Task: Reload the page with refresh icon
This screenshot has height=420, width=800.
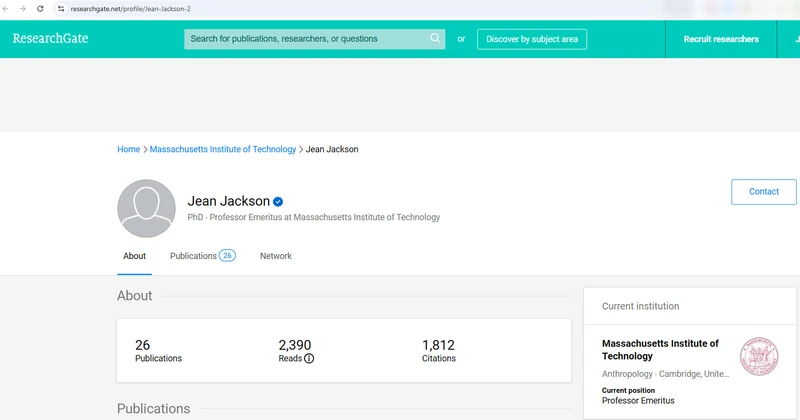Action: pos(40,9)
